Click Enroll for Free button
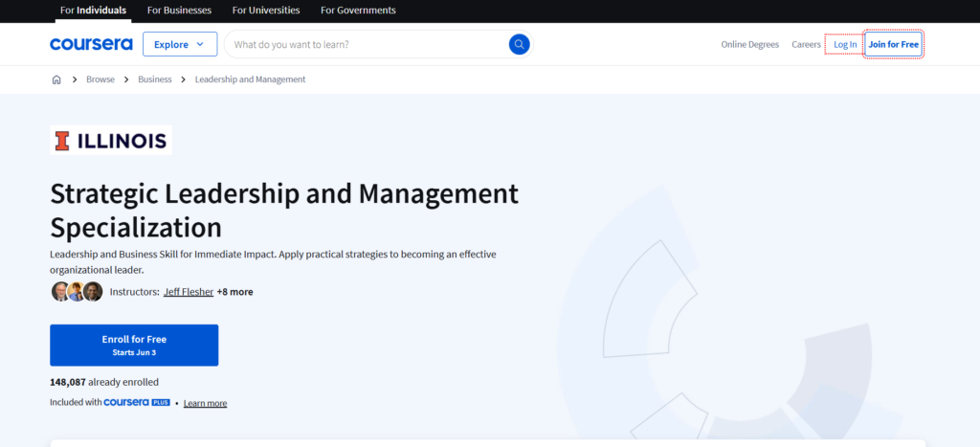Image resolution: width=980 pixels, height=447 pixels. [134, 346]
